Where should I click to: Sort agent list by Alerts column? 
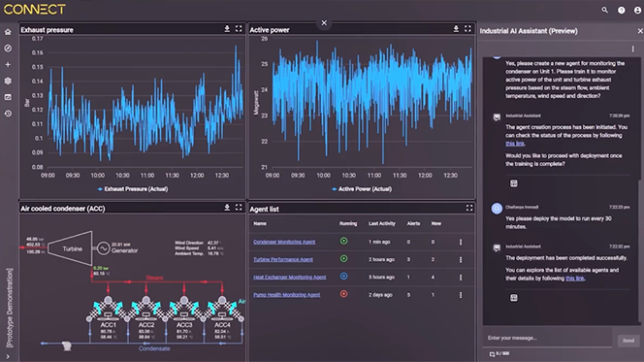coord(413,224)
